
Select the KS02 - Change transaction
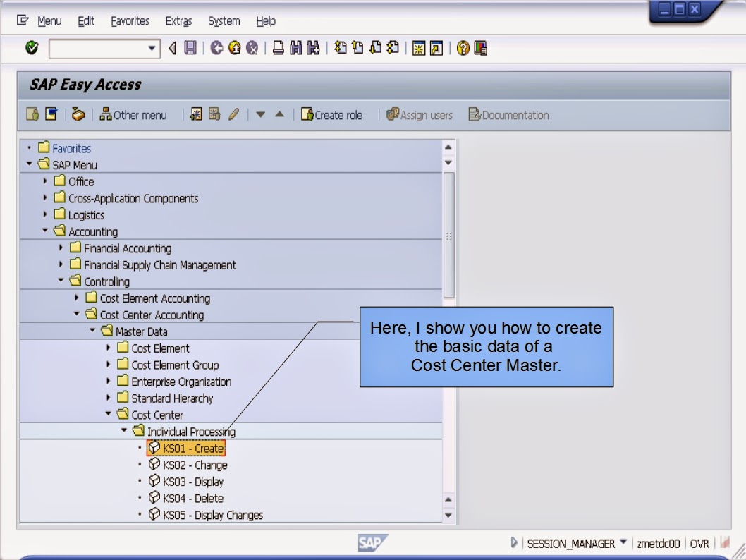coord(188,465)
